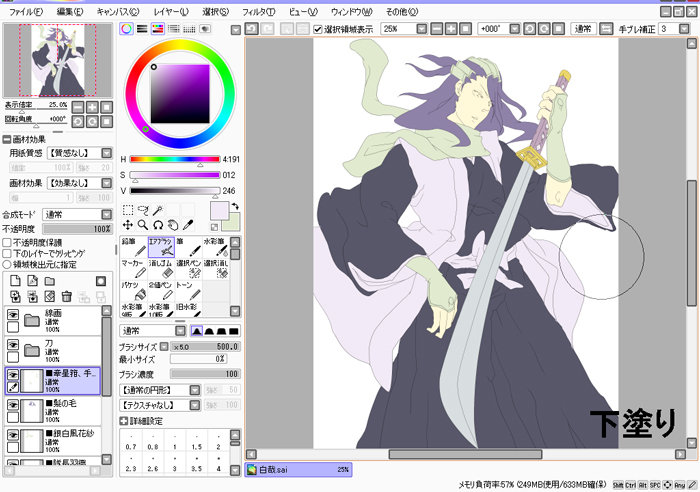Toggle the 選択領域表示 checkbox
700x492 pixels.
pyautogui.click(x=318, y=29)
